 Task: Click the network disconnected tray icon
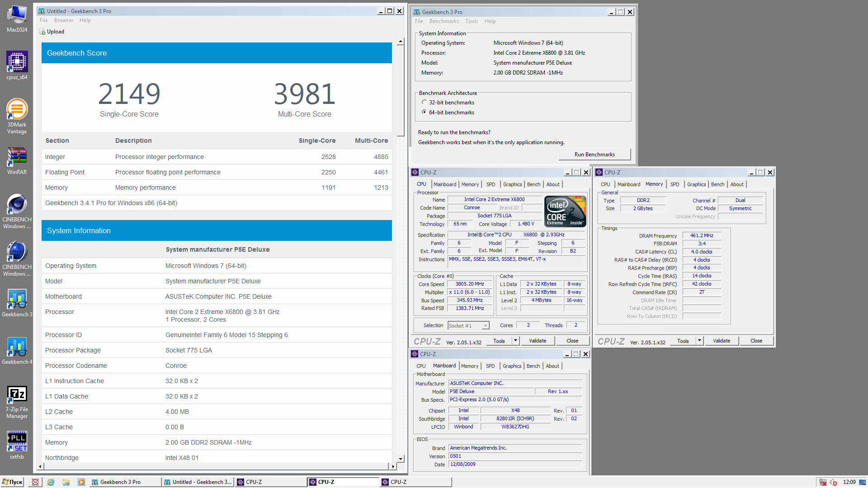pos(823,482)
